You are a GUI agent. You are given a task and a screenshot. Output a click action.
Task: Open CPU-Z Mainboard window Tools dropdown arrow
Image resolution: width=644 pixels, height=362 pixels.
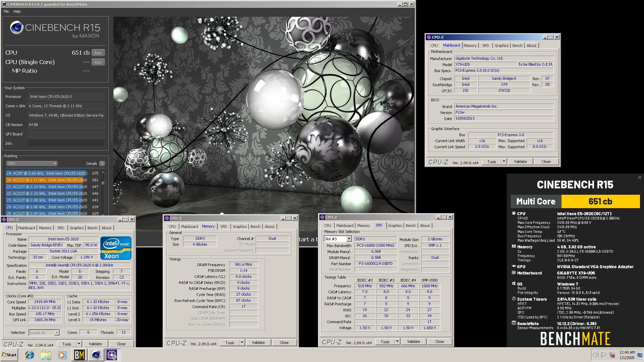click(503, 162)
